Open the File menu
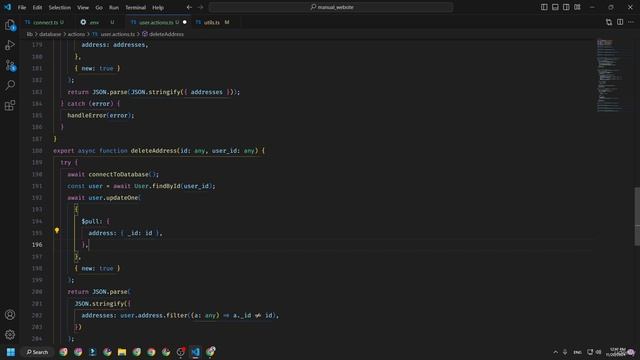This screenshot has width=640, height=360. coord(22,7)
